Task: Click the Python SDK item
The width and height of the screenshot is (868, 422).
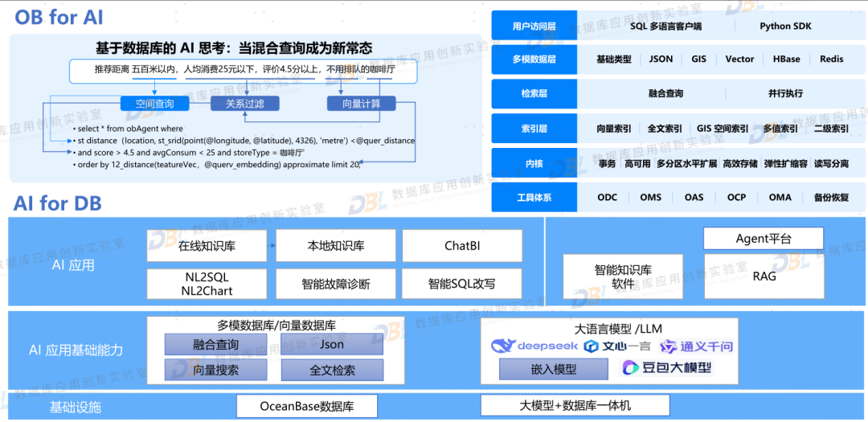Action: click(x=785, y=27)
